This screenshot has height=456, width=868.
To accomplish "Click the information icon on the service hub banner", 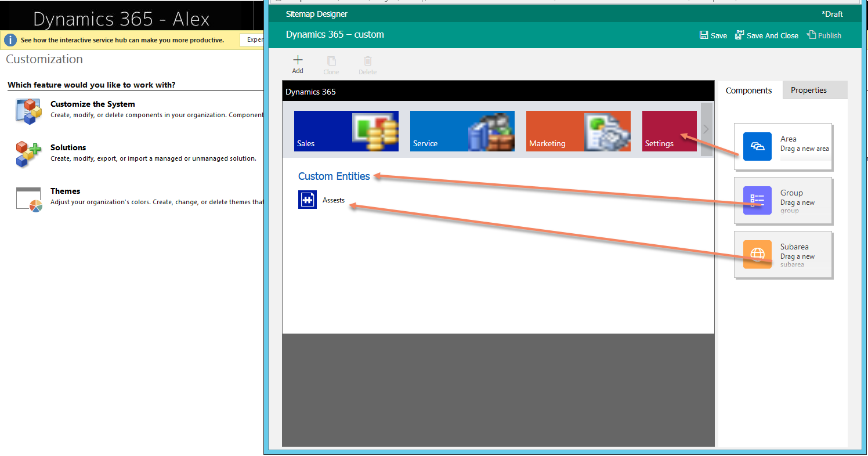I will coord(10,39).
